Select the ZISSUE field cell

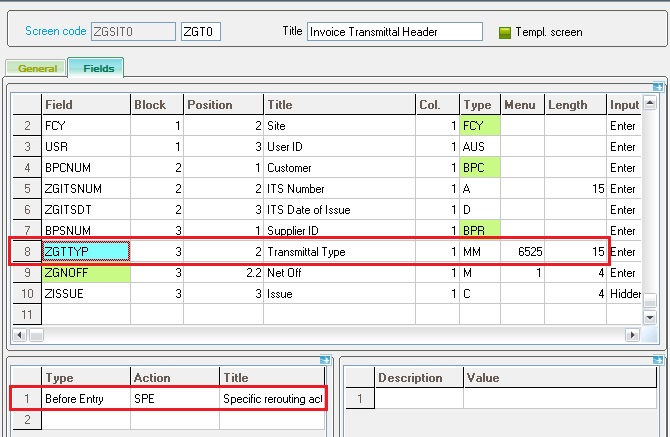point(86,293)
